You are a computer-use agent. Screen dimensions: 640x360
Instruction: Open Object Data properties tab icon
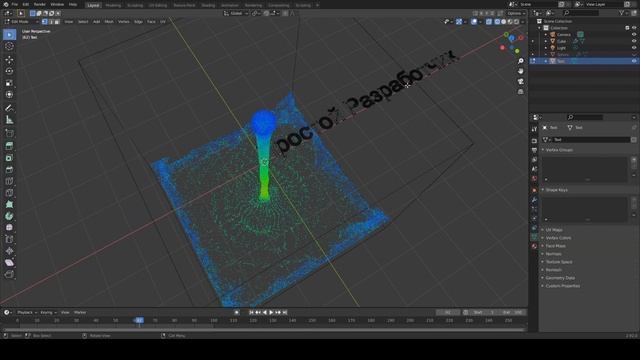coord(534,237)
